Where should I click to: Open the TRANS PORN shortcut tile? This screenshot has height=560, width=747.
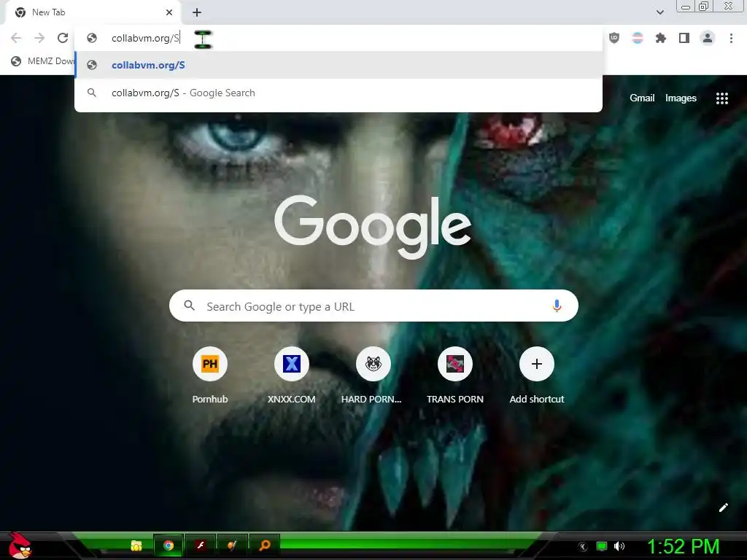click(455, 376)
